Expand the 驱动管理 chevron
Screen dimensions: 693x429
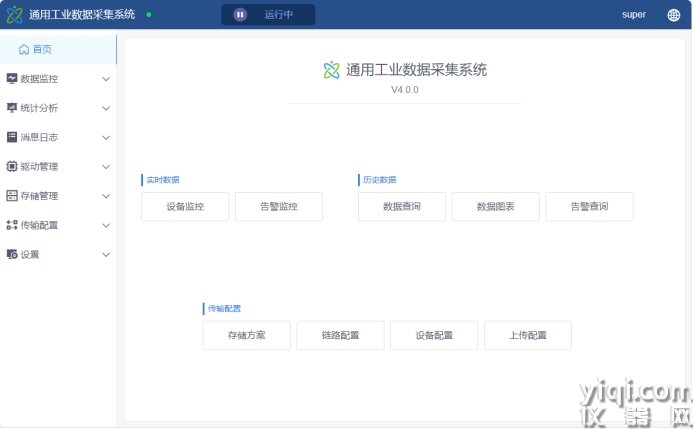tap(106, 167)
